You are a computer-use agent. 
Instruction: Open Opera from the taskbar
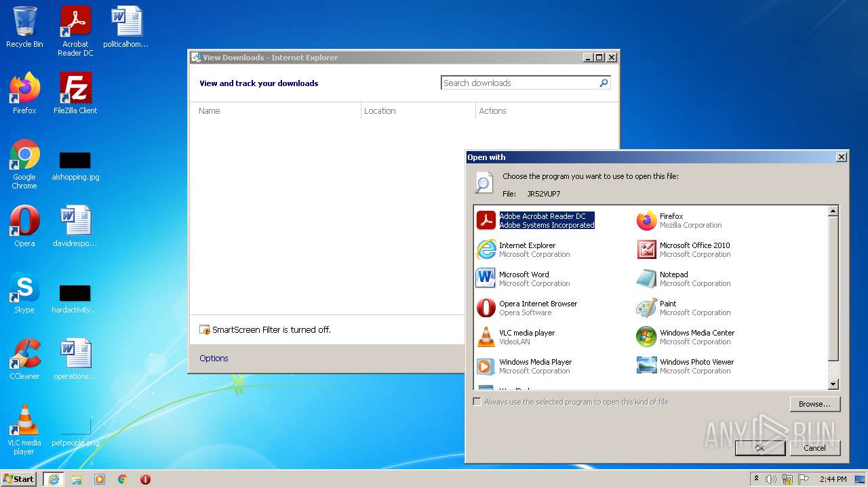click(x=145, y=479)
